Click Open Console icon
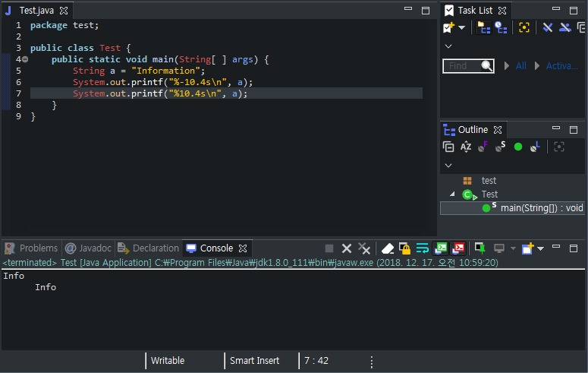 coord(527,248)
